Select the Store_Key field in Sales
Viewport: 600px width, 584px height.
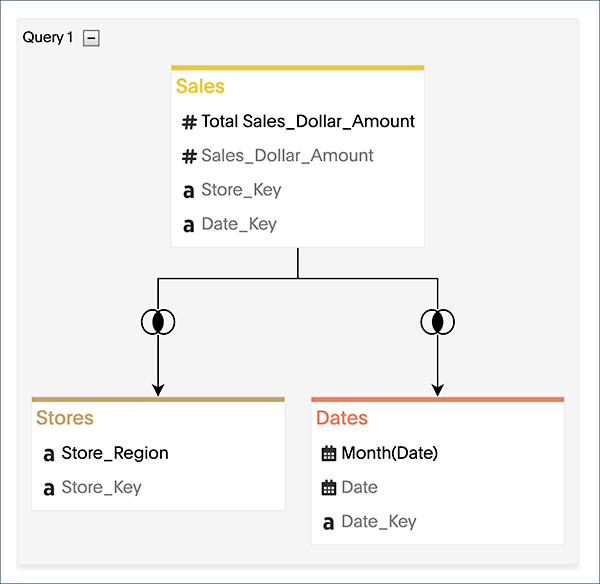click(241, 190)
